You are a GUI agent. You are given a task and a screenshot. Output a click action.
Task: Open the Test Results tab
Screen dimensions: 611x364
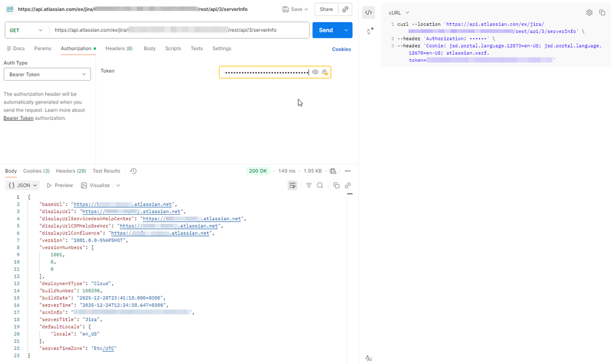pyautogui.click(x=106, y=171)
